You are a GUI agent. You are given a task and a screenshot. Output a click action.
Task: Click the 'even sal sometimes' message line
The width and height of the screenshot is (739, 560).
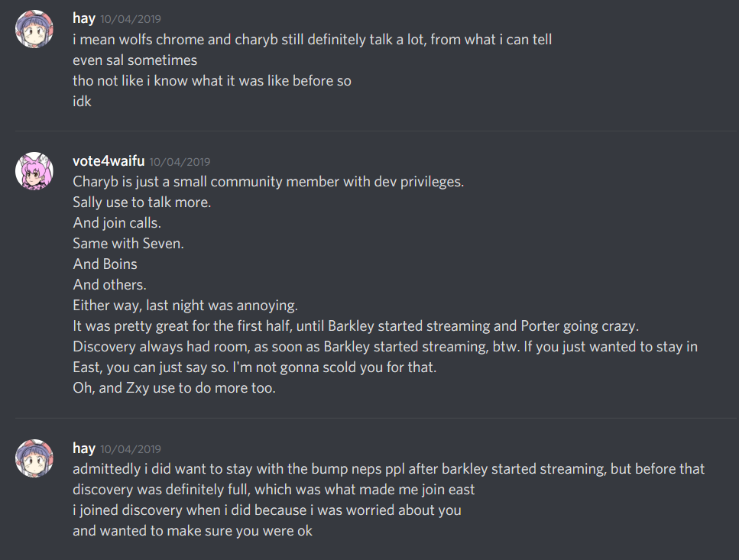[x=135, y=60]
